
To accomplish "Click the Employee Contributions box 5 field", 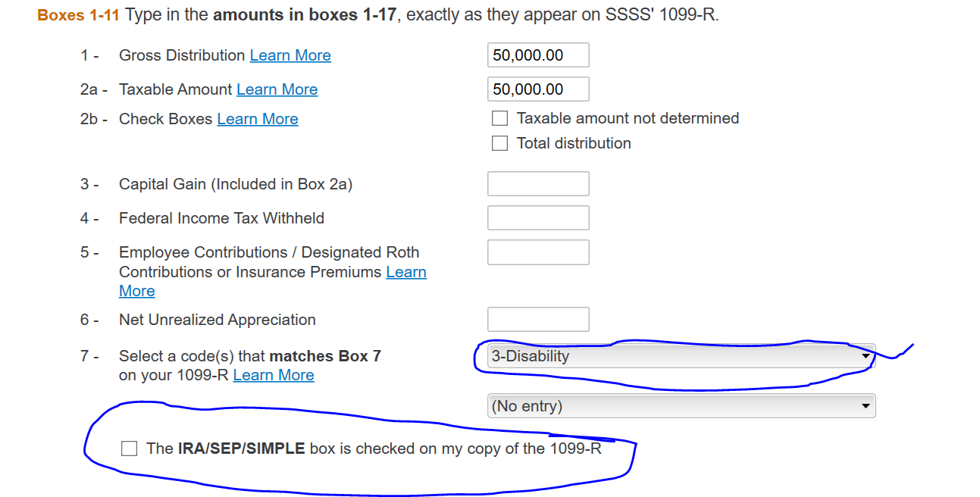I will (x=538, y=252).
